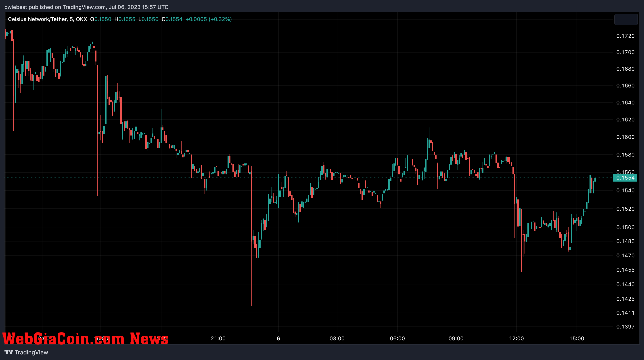
Task: Click the TradingView logo icon
Action: tap(9, 352)
